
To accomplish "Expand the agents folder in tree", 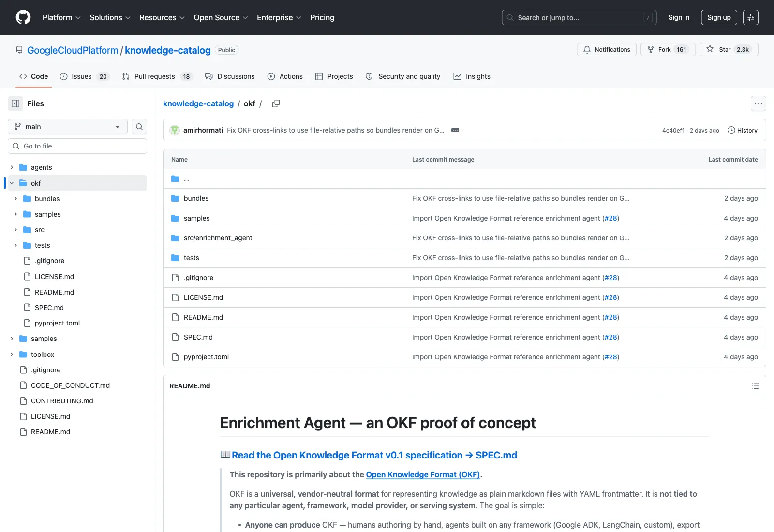I will tap(12, 167).
